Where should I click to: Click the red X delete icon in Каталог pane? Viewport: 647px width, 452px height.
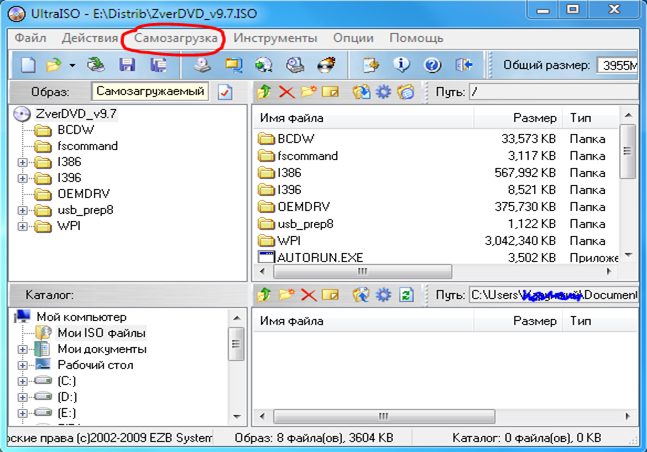click(x=308, y=295)
